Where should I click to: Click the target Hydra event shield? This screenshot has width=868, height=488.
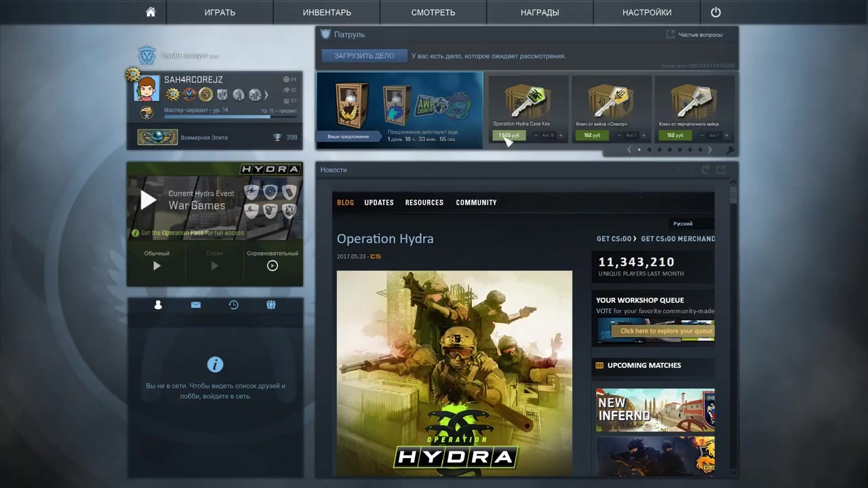(x=271, y=192)
